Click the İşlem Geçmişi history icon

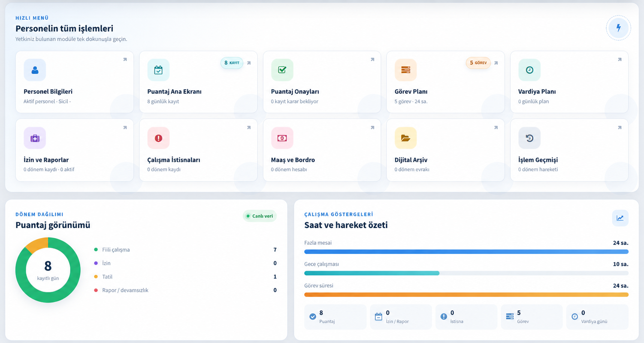(529, 138)
